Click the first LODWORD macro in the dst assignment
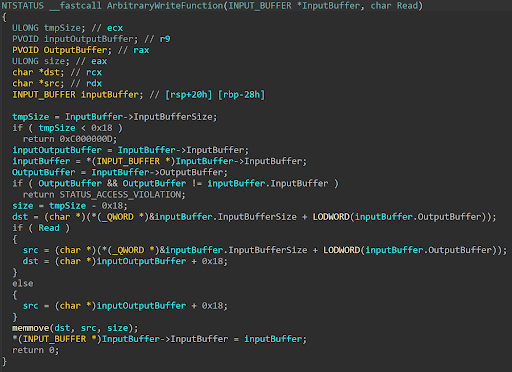 [331, 217]
